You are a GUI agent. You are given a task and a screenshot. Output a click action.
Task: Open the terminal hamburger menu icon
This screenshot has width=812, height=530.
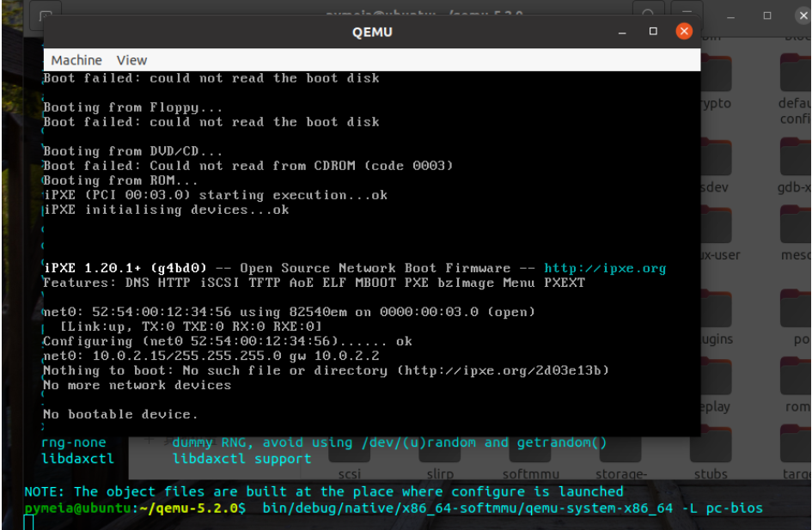687,11
